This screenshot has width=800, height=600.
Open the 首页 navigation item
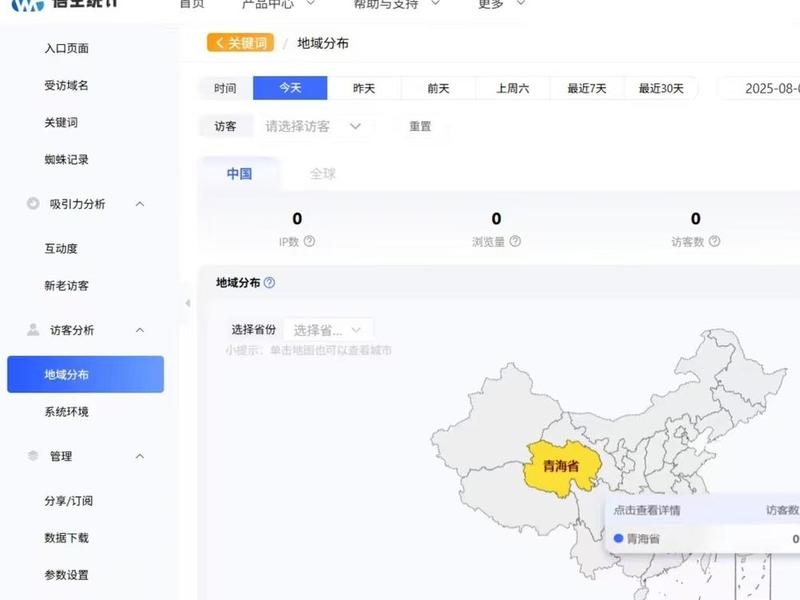click(192, 4)
